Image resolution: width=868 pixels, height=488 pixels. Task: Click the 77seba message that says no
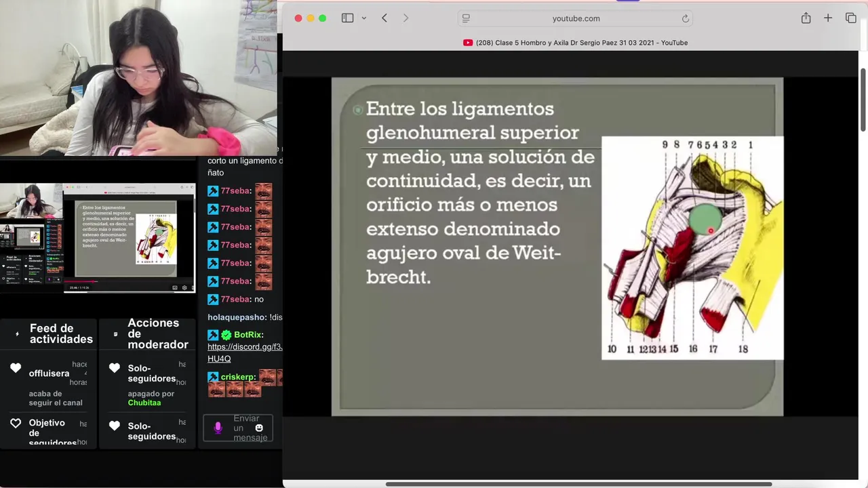click(259, 299)
